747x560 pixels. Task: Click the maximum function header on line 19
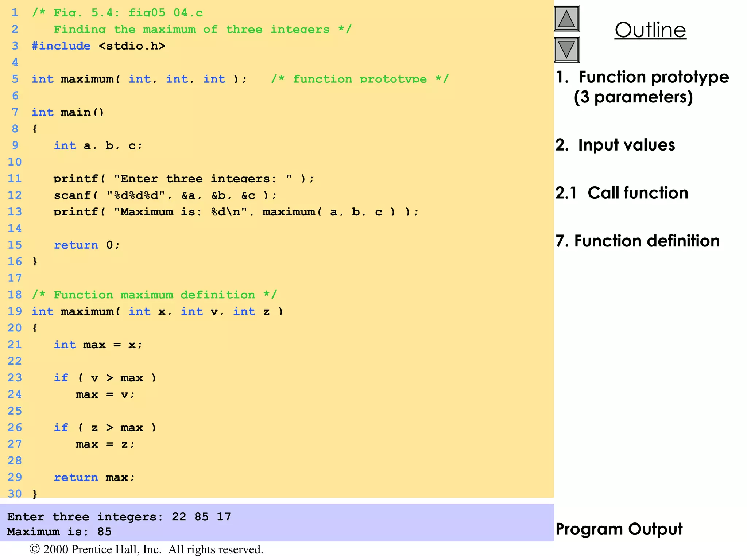coord(158,311)
